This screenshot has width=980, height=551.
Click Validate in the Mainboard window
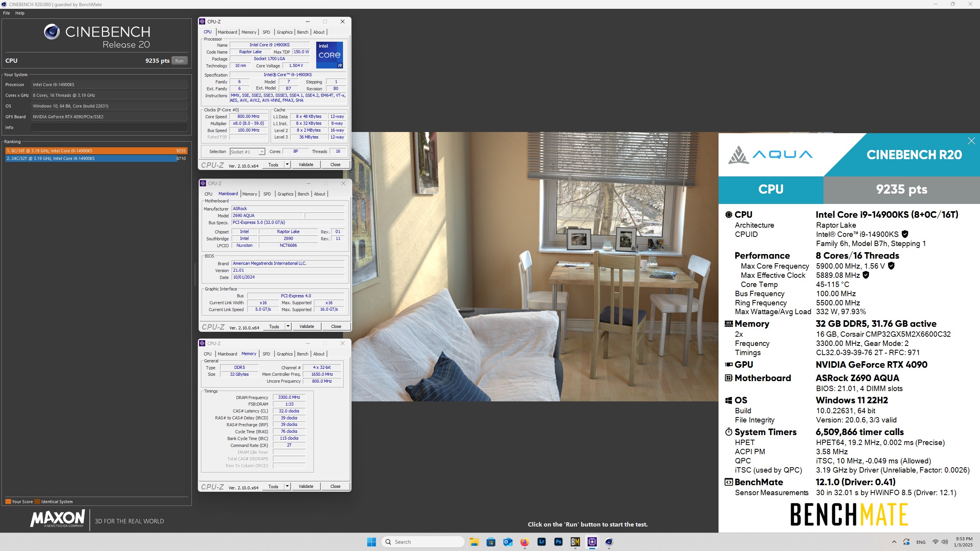307,326
